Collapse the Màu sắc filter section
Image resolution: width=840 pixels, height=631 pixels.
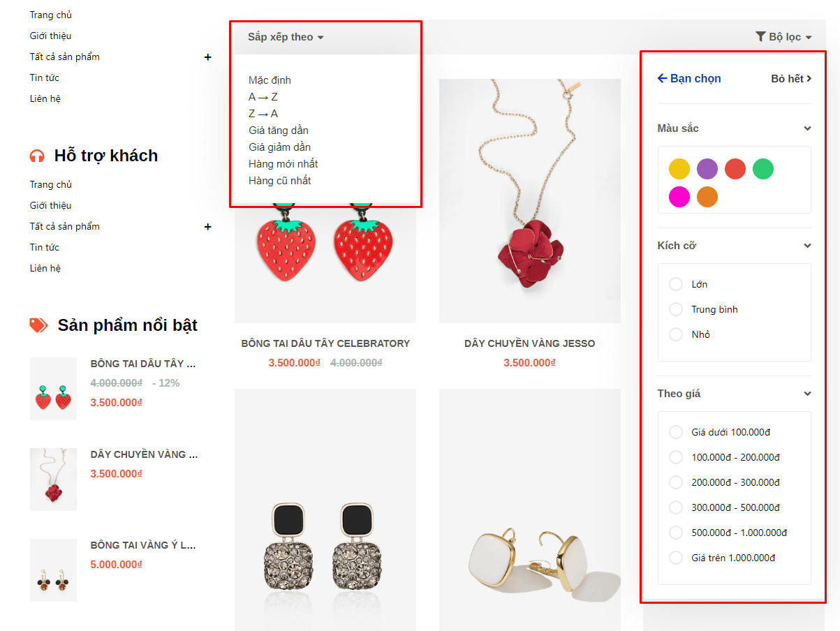(x=807, y=128)
